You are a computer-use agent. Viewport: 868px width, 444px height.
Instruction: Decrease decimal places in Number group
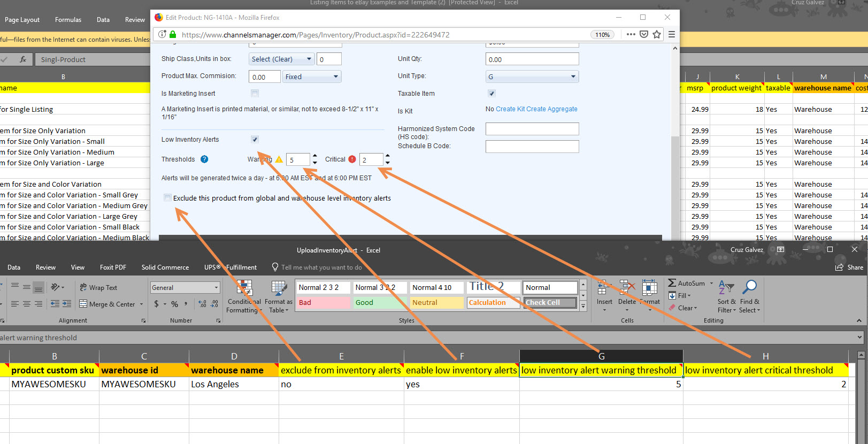[214, 304]
